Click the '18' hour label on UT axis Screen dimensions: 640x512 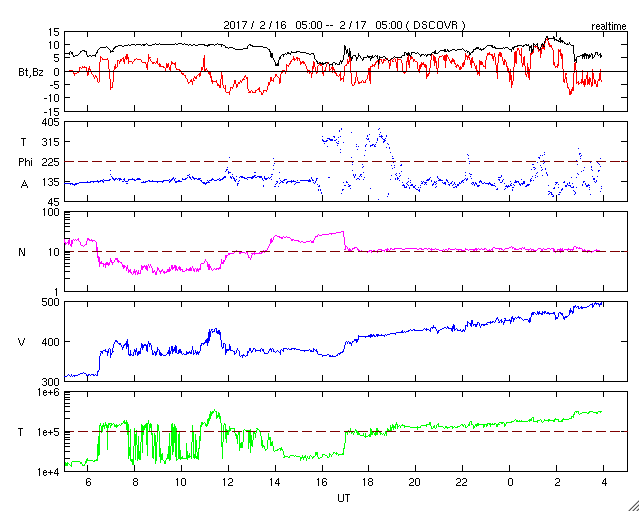coord(369,482)
